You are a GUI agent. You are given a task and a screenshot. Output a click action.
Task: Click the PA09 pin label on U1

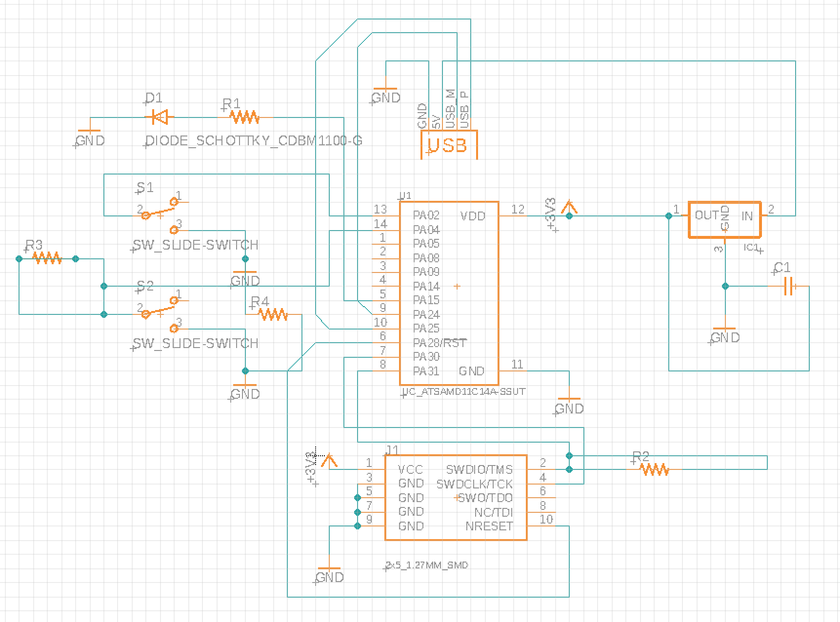click(x=426, y=272)
